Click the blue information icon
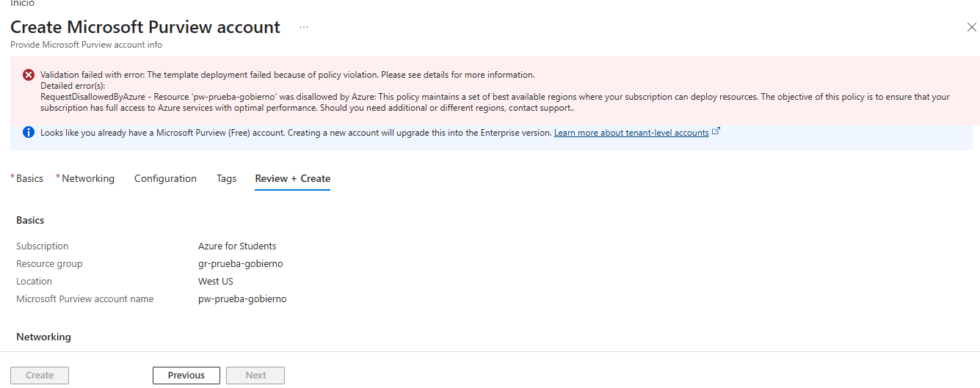This screenshot has width=980, height=388. [29, 132]
